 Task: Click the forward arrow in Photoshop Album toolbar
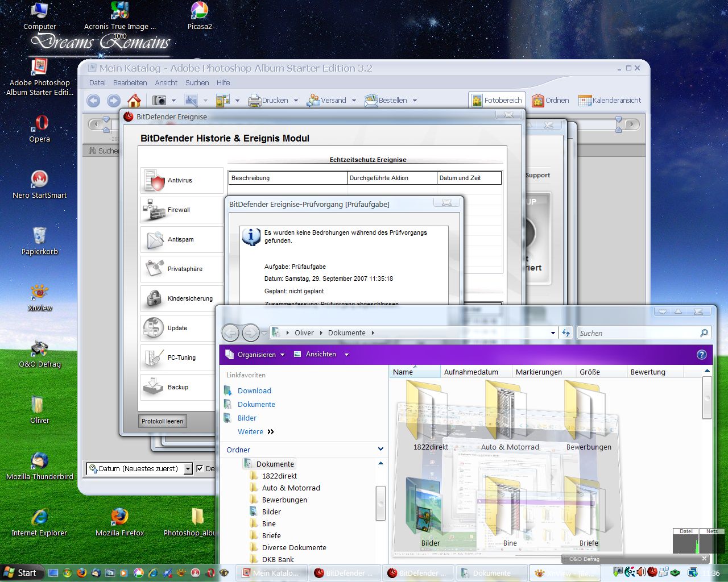(114, 101)
